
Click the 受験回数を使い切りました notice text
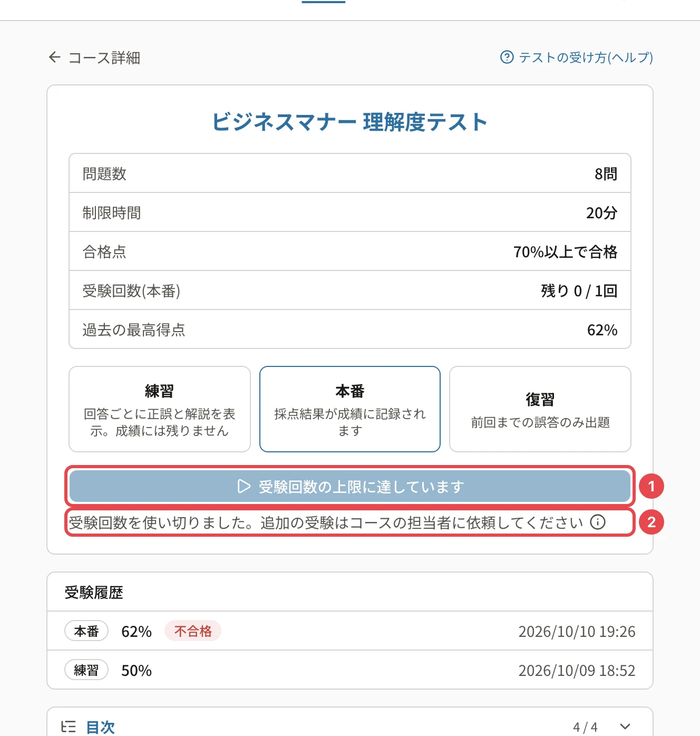coord(326,522)
